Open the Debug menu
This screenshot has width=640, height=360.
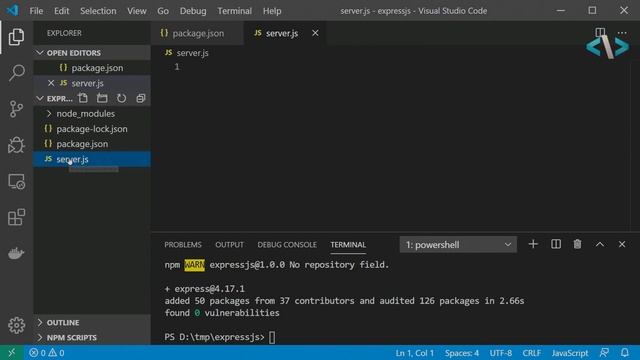(193, 11)
